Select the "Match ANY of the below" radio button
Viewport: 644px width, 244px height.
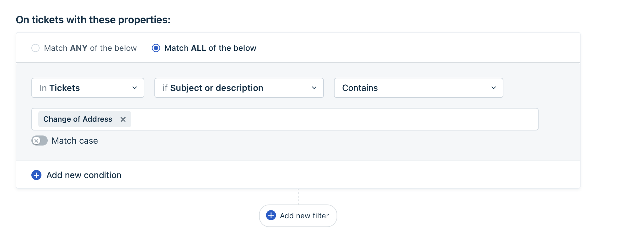coord(35,48)
